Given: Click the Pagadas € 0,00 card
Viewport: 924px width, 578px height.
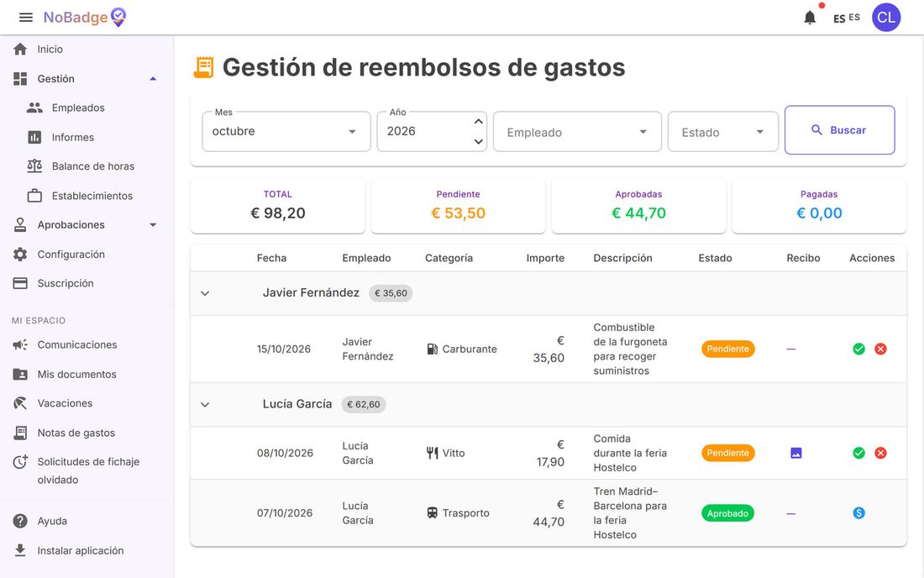Looking at the screenshot, I should (x=819, y=206).
